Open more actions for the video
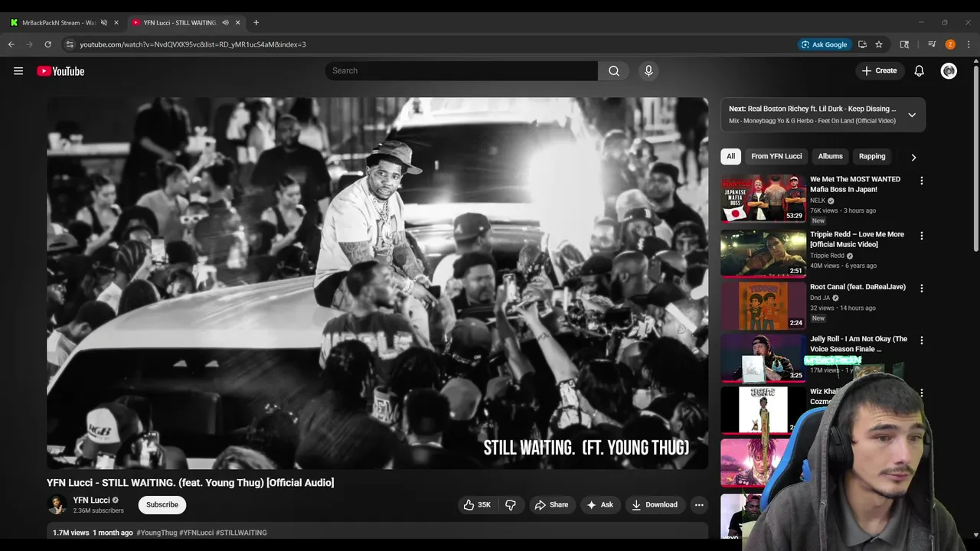 click(x=698, y=504)
